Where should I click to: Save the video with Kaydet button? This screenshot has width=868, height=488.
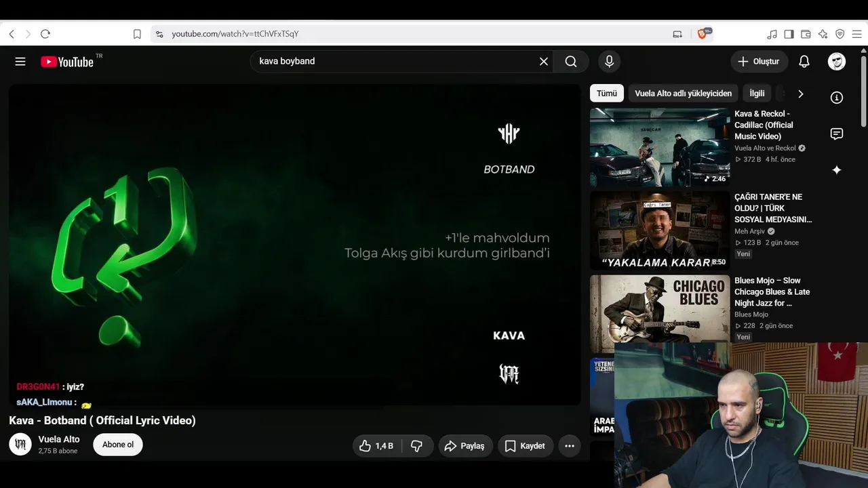(x=525, y=446)
